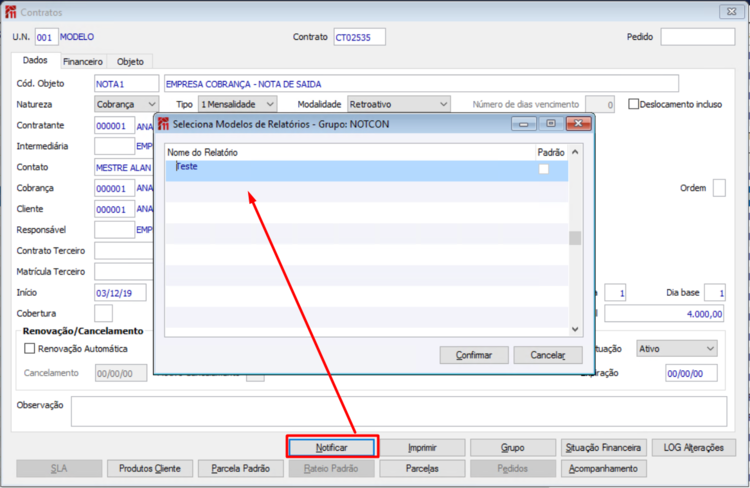Enable Deslocamento incluso checkbox
Image resolution: width=750 pixels, height=488 pixels.
633,104
